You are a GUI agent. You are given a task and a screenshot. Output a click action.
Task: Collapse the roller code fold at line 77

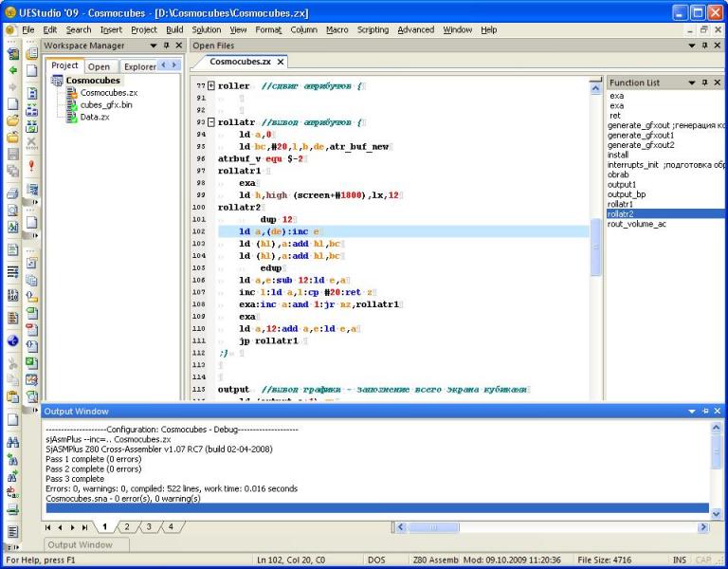click(211, 85)
